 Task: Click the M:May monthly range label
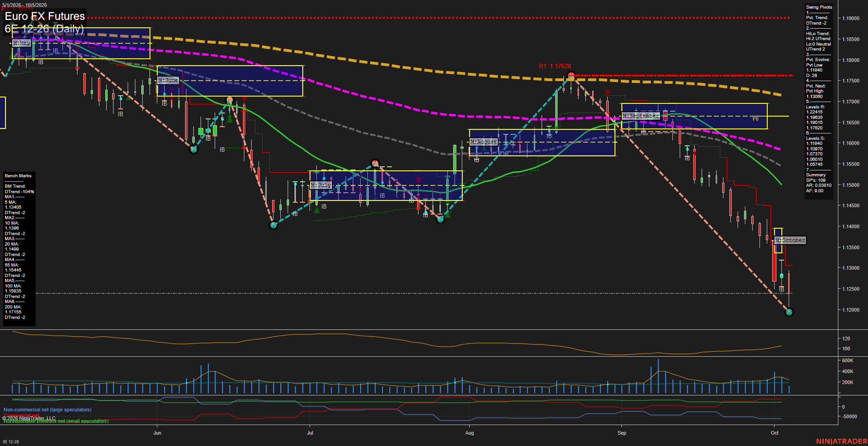(x=21, y=43)
